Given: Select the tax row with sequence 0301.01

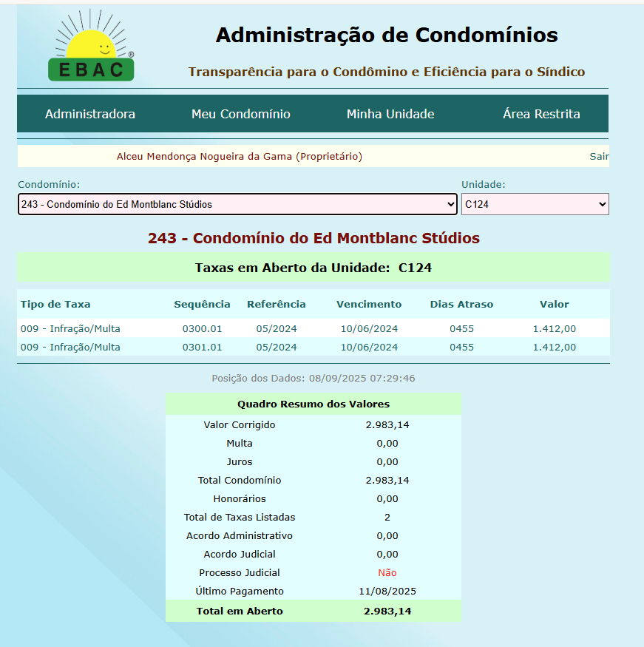Looking at the screenshot, I should (x=202, y=347).
